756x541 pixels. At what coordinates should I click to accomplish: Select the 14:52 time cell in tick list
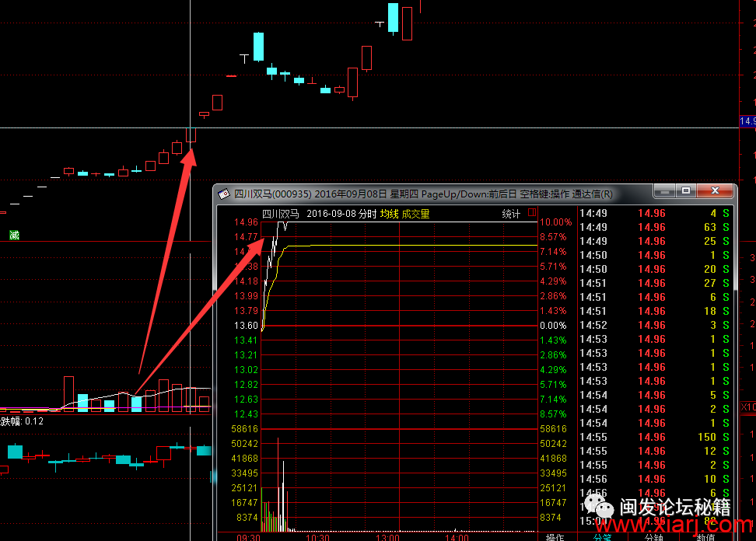pyautogui.click(x=593, y=325)
